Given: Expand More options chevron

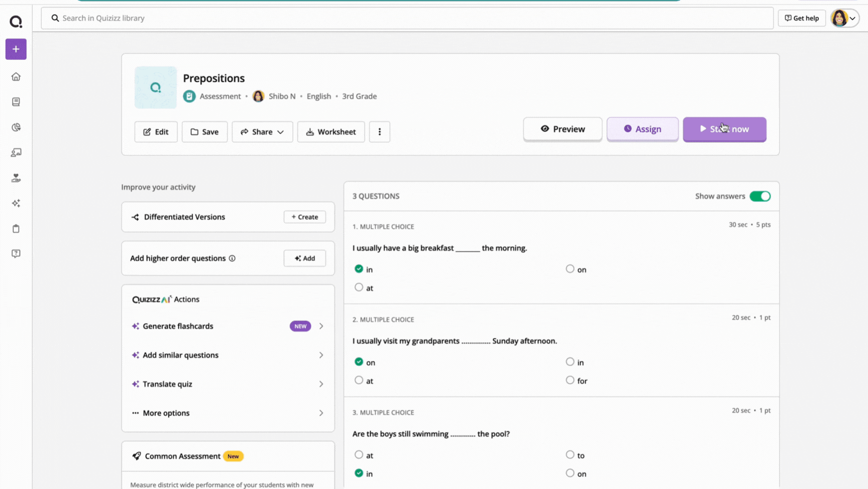Looking at the screenshot, I should click(321, 413).
